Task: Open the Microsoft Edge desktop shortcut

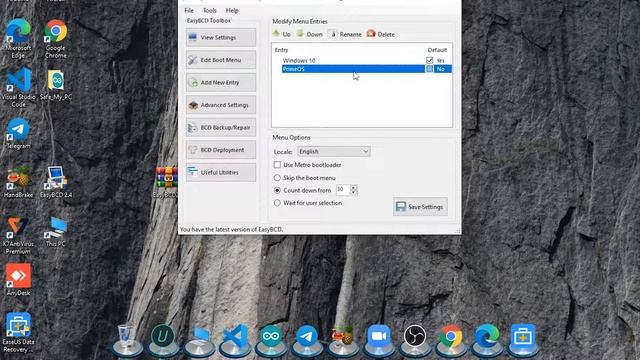Action: 18,38
